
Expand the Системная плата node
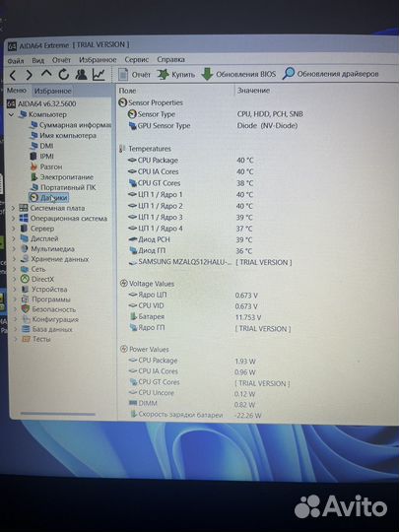13,208
